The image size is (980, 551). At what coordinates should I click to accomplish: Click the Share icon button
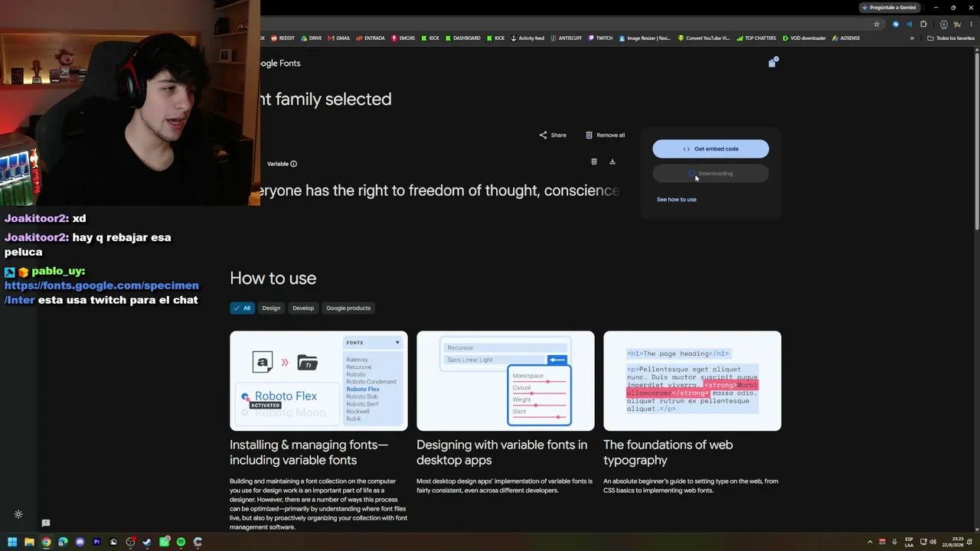[x=553, y=135]
